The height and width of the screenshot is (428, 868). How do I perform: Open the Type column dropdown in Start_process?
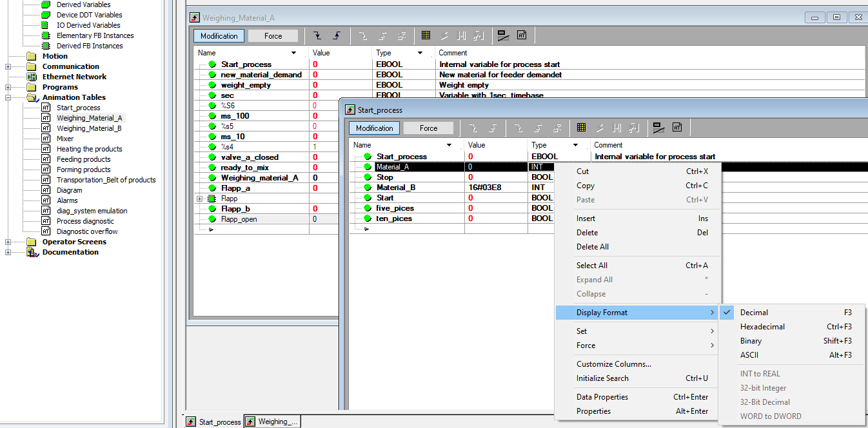[x=575, y=145]
